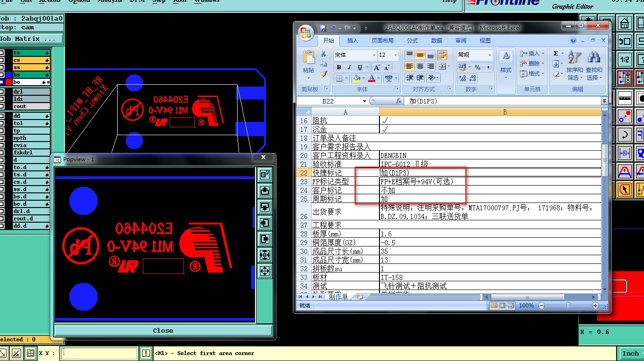
Task: Switch to the 数据 ribbon tab
Action: [437, 41]
